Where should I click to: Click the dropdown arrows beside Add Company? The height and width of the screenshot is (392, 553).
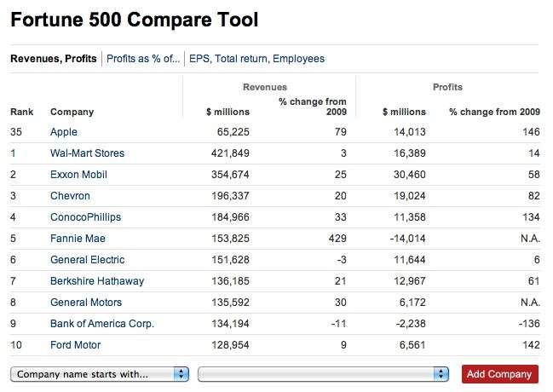tap(441, 374)
